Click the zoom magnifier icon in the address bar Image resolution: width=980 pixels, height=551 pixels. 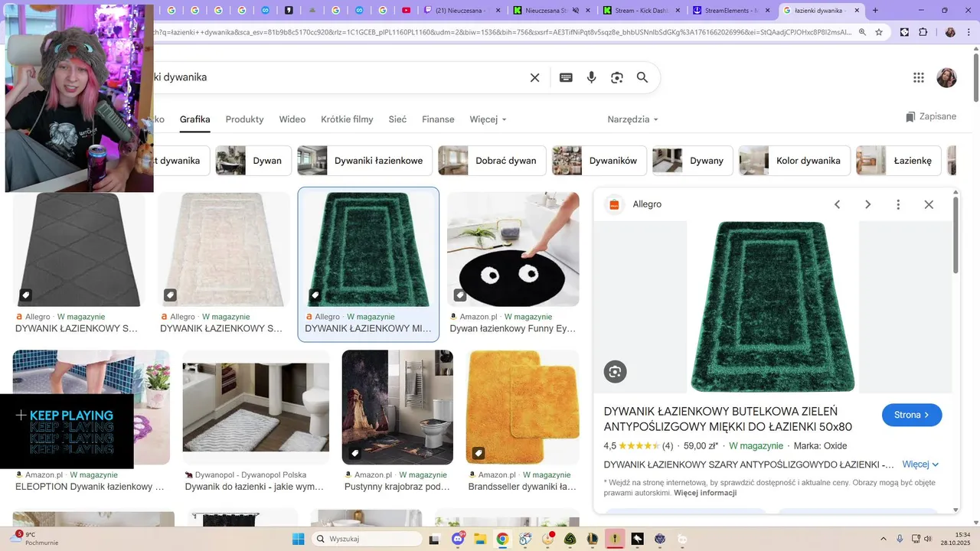pos(862,32)
